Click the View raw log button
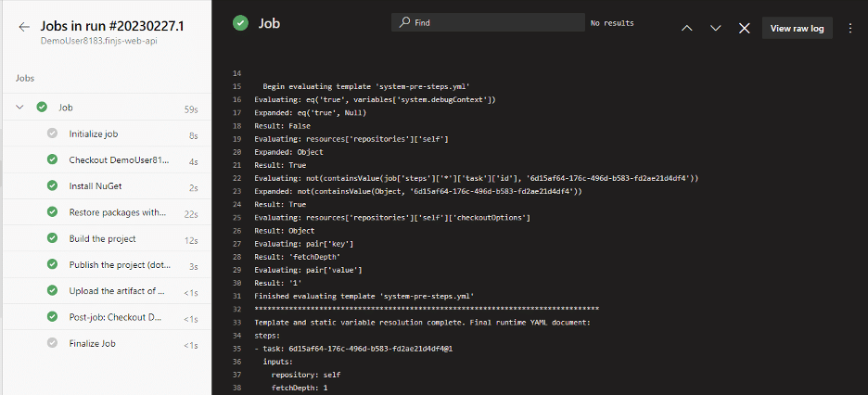The height and width of the screenshot is (395, 868). 797,28
